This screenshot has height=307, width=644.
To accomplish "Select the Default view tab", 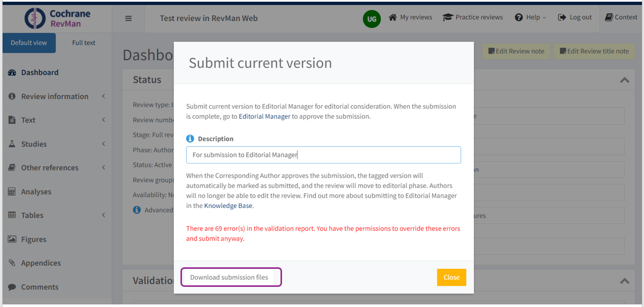I will point(28,43).
